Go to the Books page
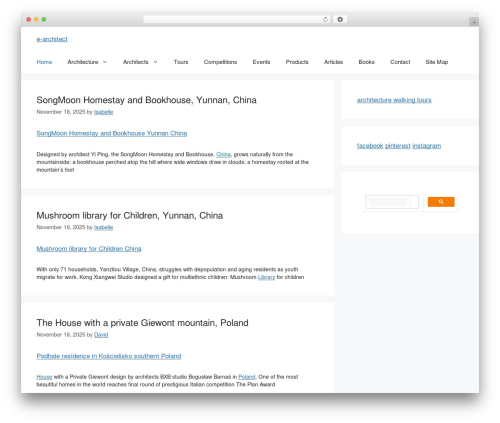This screenshot has width=500, height=423. 367,62
